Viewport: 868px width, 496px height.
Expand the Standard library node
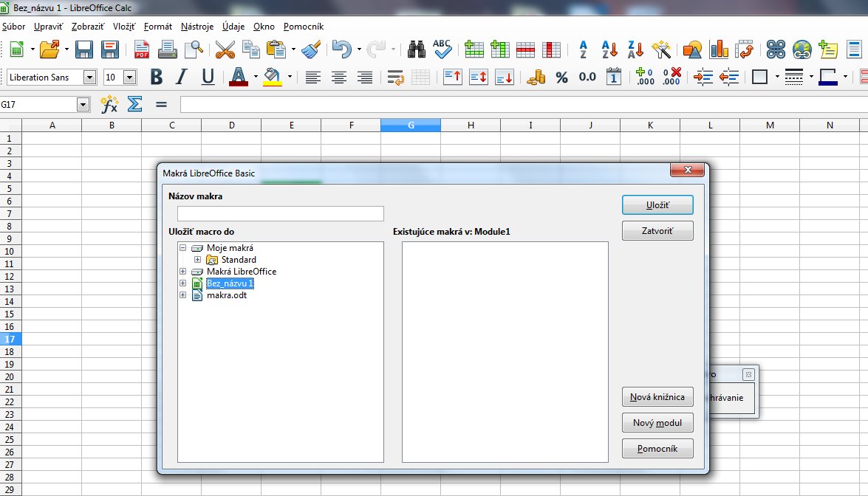(197, 259)
